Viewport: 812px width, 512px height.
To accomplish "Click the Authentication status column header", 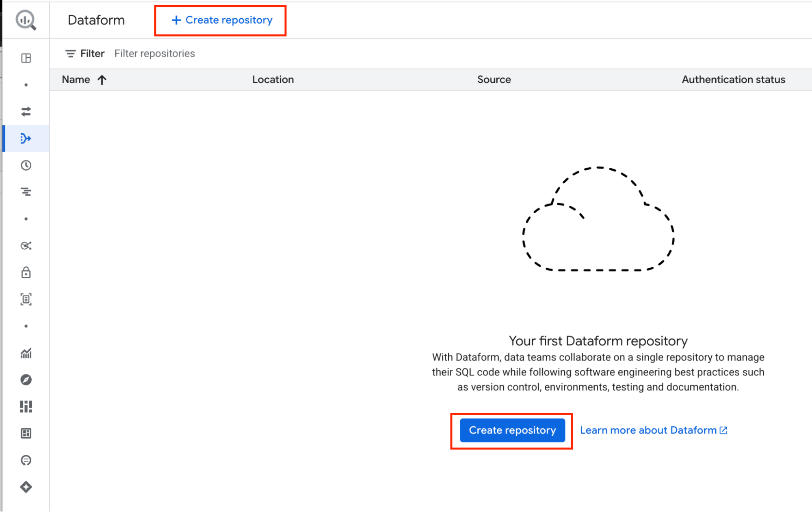I will coord(733,80).
